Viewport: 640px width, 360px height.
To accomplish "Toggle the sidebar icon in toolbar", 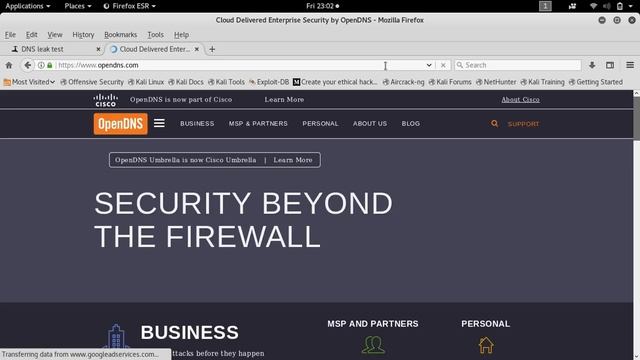I will [x=610, y=65].
